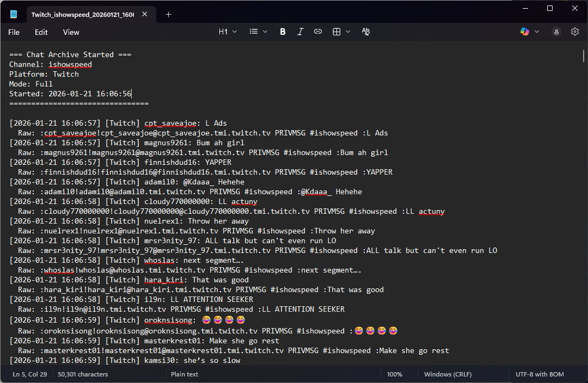This screenshot has width=588, height=383.
Task: Open the File menu
Action: tap(14, 32)
